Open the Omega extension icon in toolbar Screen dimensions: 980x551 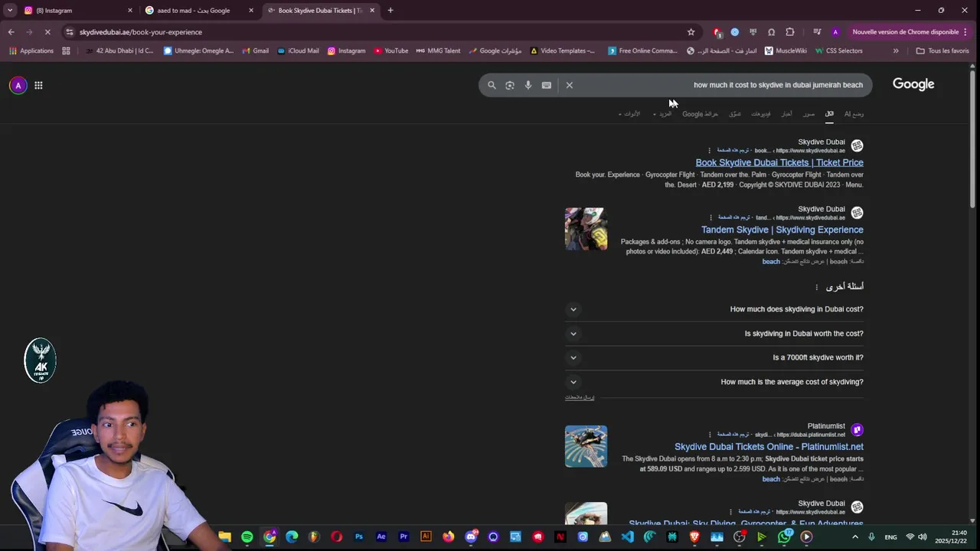tap(771, 32)
